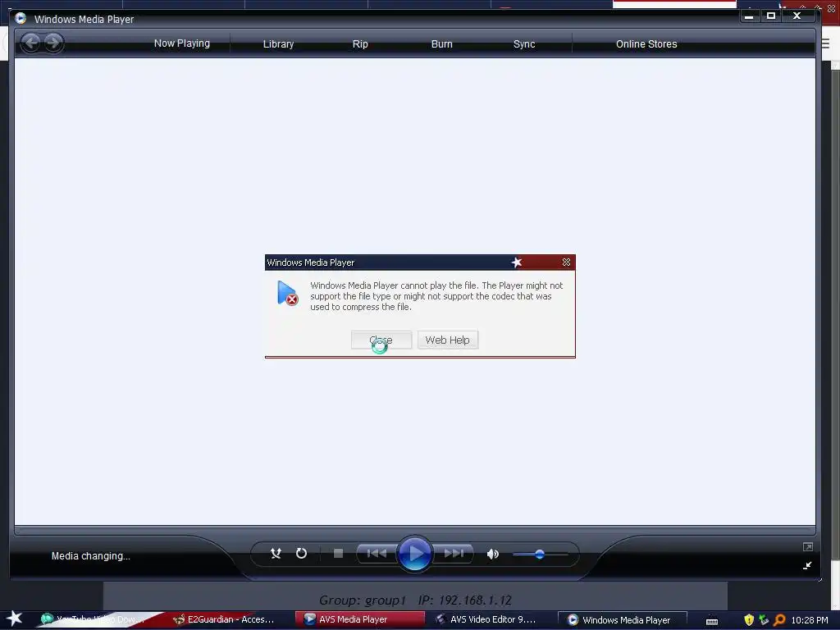This screenshot has width=840, height=630.
Task: Switch to compact mode
Action: (807, 565)
